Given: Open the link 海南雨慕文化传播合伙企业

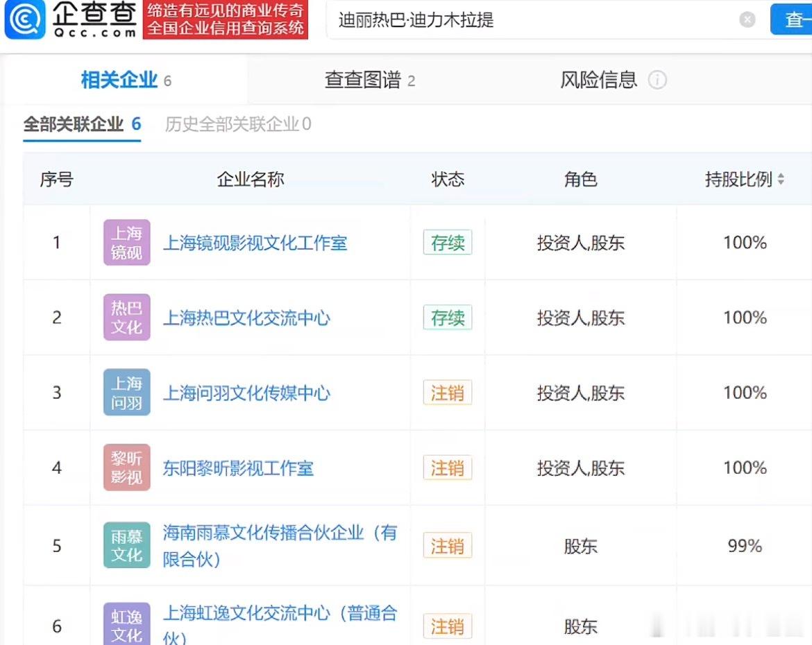Looking at the screenshot, I should click(x=280, y=546).
